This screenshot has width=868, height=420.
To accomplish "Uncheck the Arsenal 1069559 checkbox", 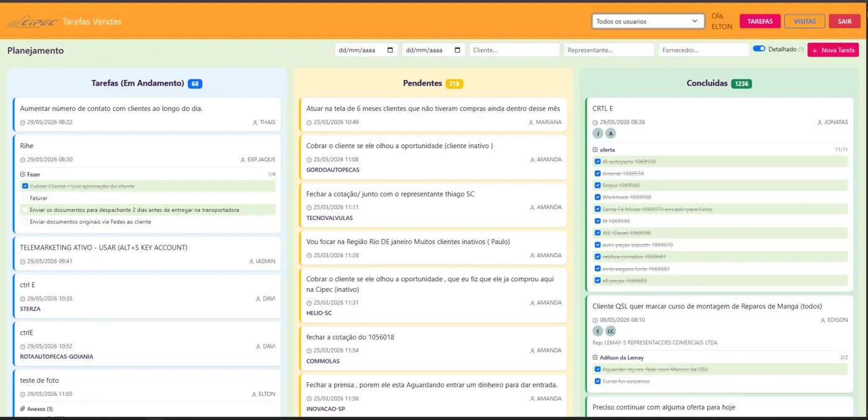I will (x=598, y=173).
